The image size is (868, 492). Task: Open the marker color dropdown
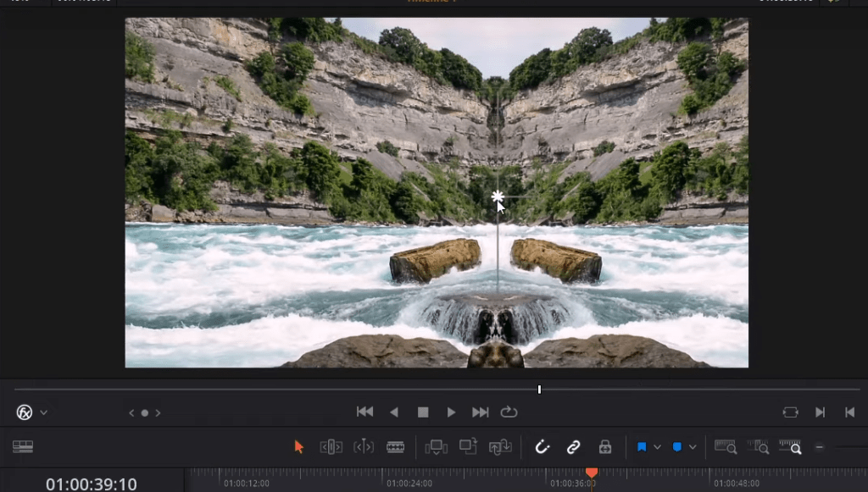click(x=693, y=447)
